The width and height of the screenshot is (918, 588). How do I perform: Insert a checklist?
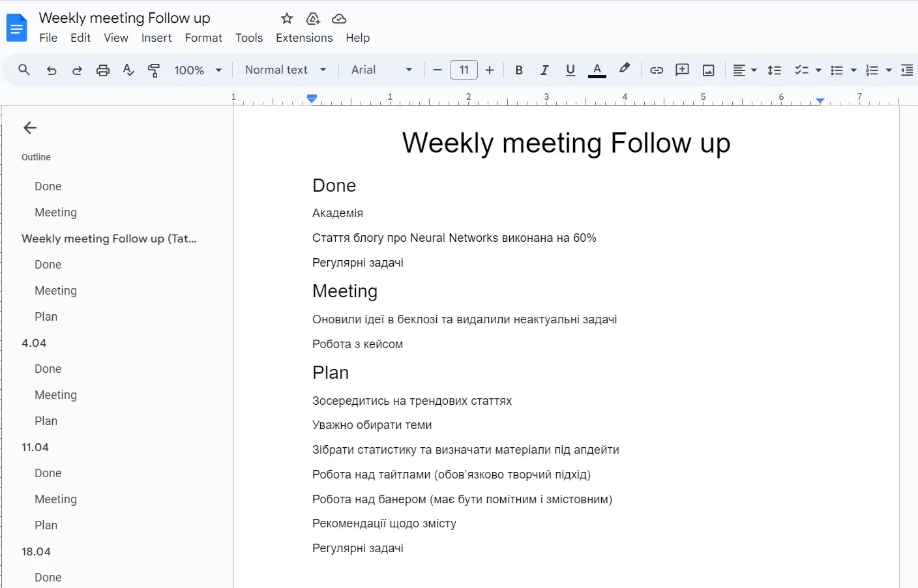pyautogui.click(x=801, y=70)
